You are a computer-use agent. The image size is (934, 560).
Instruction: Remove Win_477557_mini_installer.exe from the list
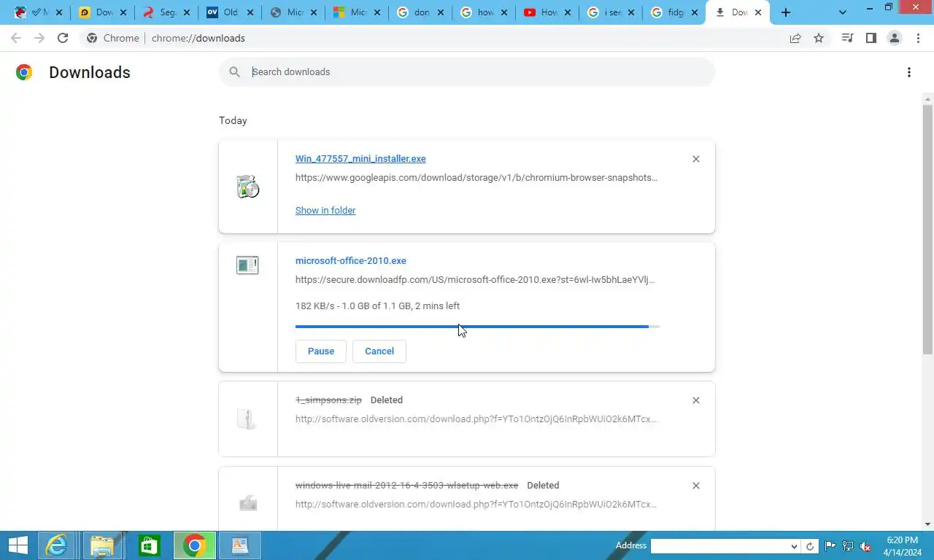pyautogui.click(x=695, y=159)
